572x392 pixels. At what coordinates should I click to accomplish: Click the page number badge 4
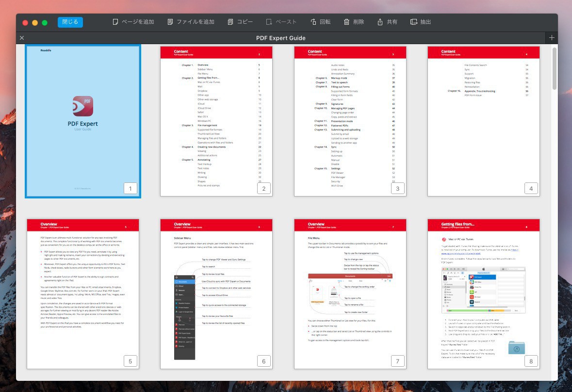531,189
